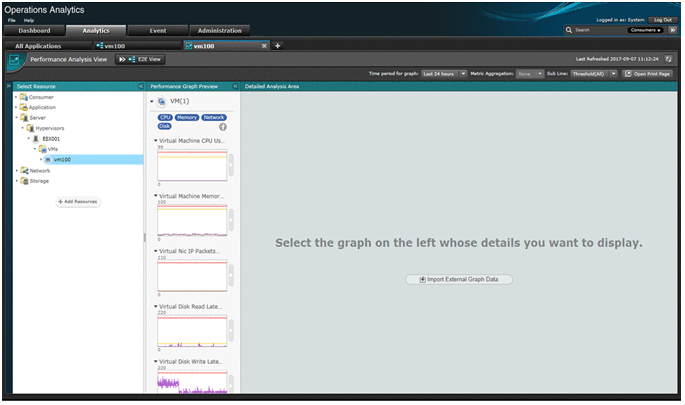The height and width of the screenshot is (405, 685).
Task: Select the Virtual Disk Write Latency graph thumbnail
Action: pos(192,382)
